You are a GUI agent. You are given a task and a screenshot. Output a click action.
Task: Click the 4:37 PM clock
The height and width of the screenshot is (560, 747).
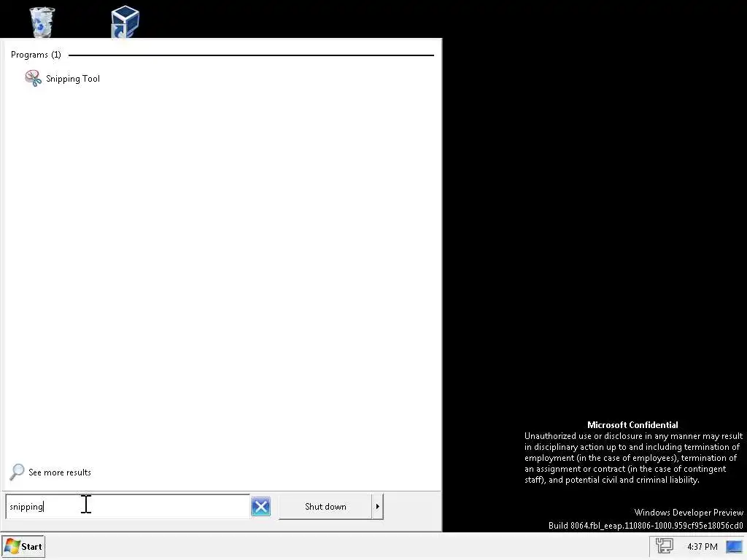703,547
